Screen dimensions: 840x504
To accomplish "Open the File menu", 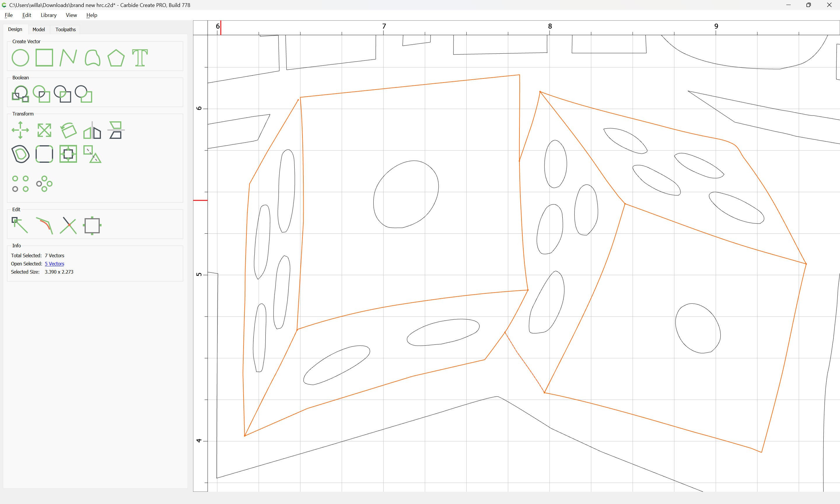I will 8,15.
